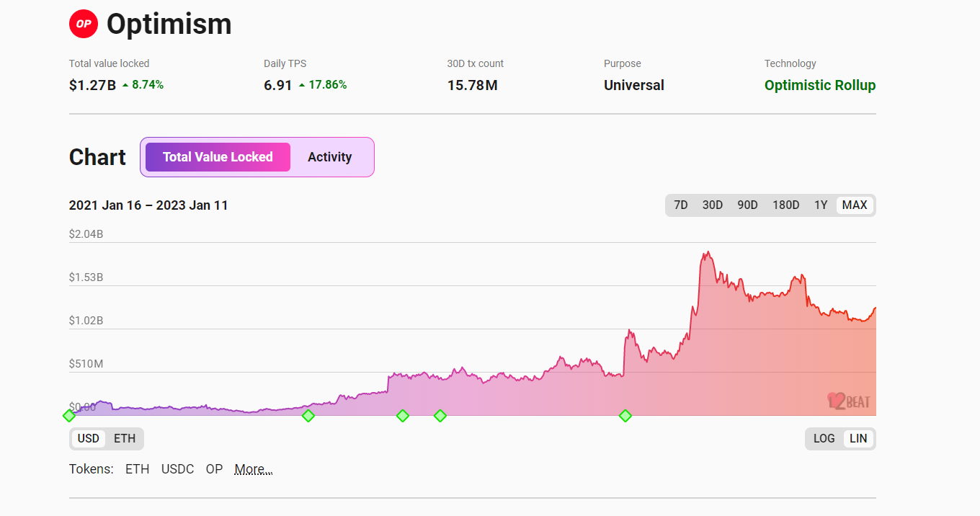This screenshot has width=980, height=516.
Task: Click the Technology label
Action: coord(790,63)
